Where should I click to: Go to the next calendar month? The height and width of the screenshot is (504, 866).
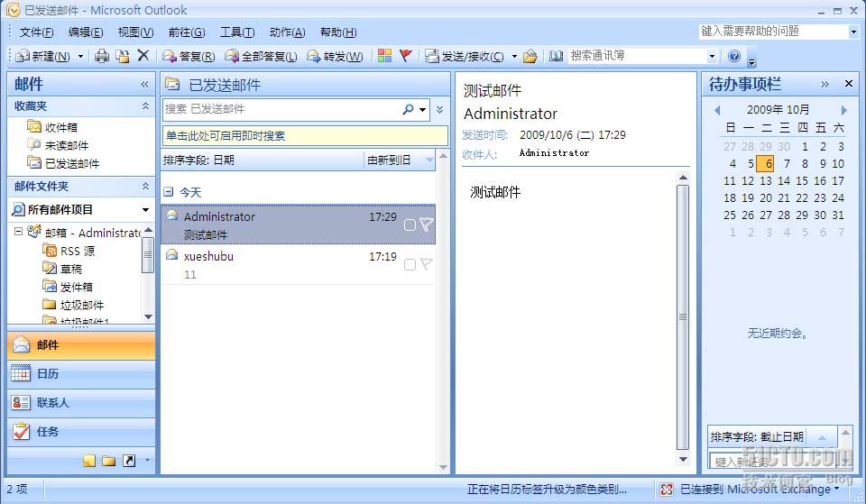tap(843, 110)
